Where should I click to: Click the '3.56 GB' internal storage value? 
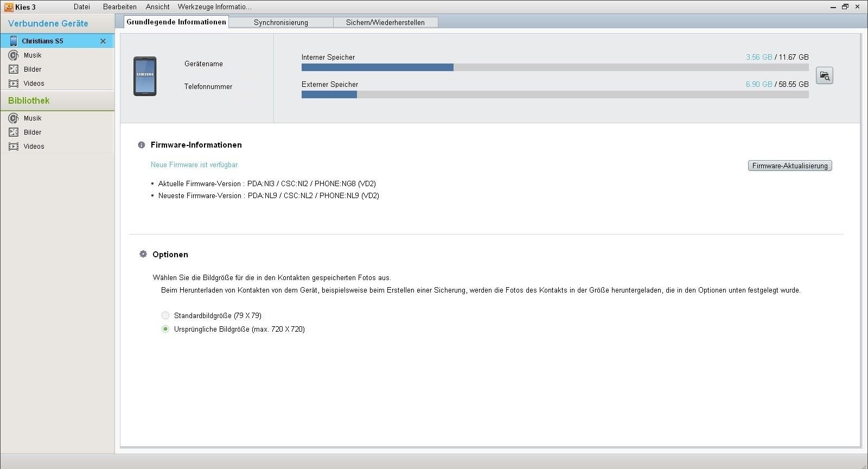[x=759, y=57]
